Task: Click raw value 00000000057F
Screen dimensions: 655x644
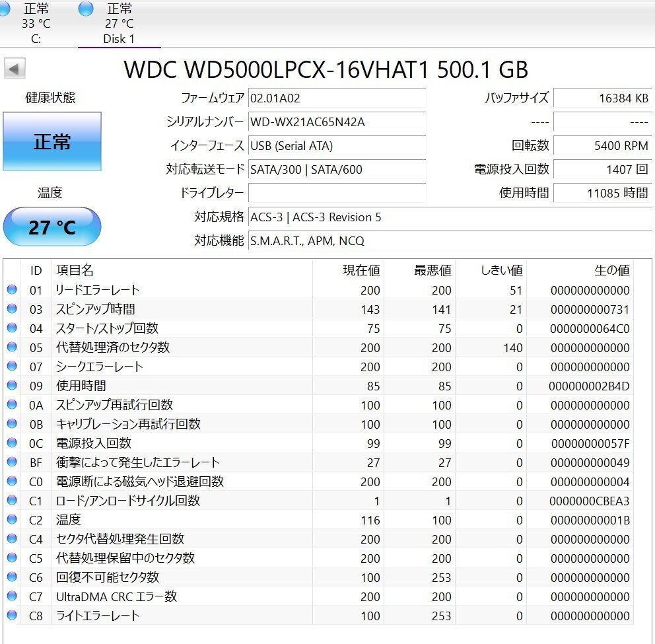Action: coord(590,444)
